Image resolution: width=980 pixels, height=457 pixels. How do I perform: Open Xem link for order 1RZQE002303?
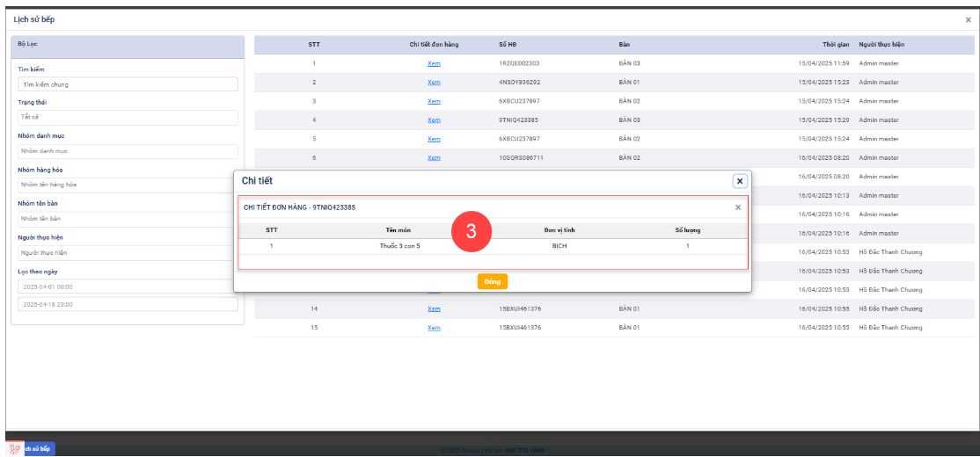pos(434,63)
